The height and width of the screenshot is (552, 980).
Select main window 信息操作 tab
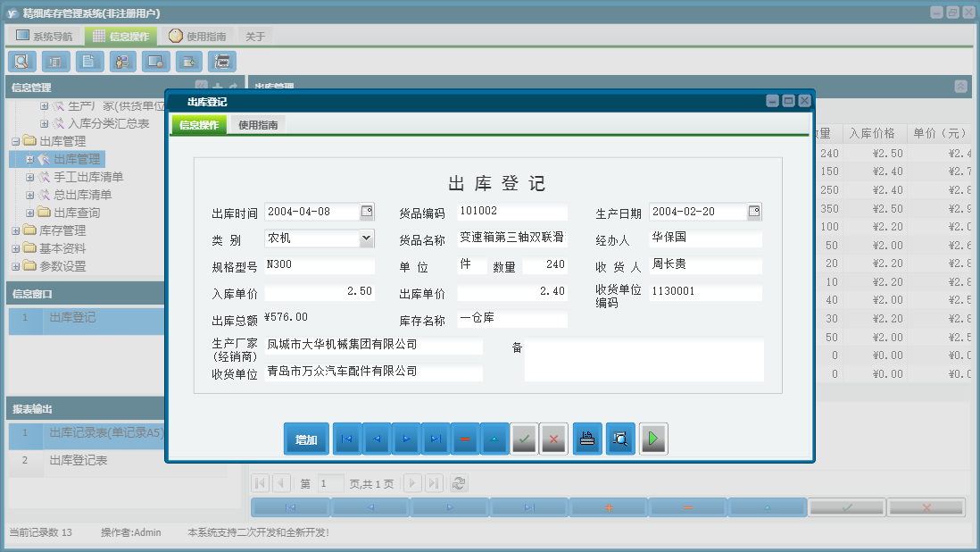coord(120,37)
